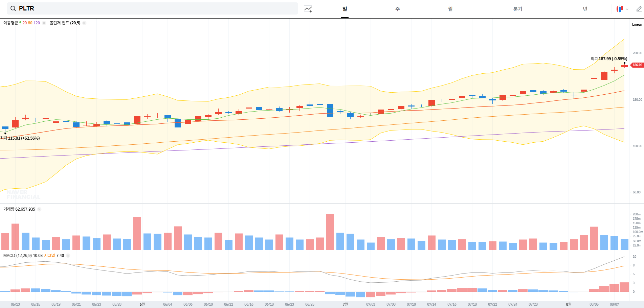Click the 최고 187.99 (-0.55%) high marker
This screenshot has height=308, width=644.
click(609, 59)
